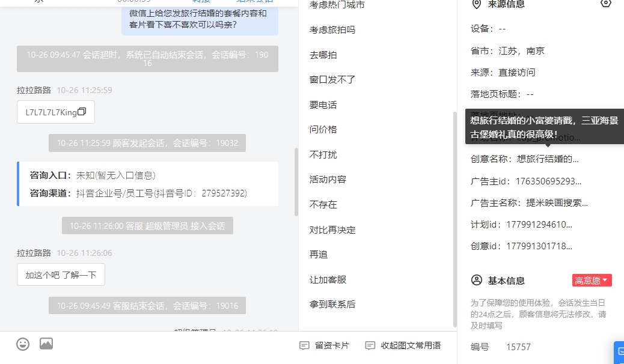Viewport: 624px width, 364px height.
Task: Click the 咨询入口 未知 info line
Action: pyautogui.click(x=93, y=175)
